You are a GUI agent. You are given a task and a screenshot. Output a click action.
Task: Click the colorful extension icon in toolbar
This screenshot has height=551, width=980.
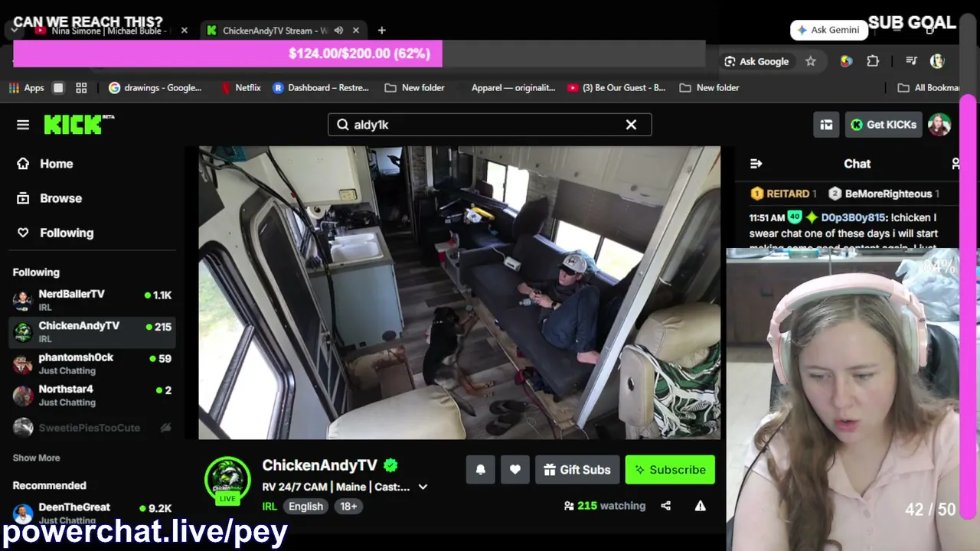(x=846, y=61)
